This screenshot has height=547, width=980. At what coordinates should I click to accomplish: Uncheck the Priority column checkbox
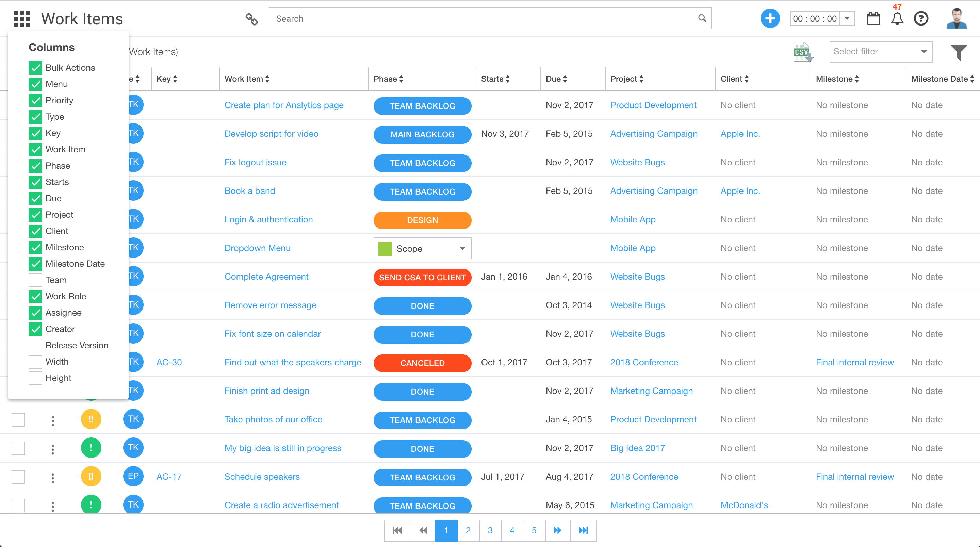(x=35, y=100)
